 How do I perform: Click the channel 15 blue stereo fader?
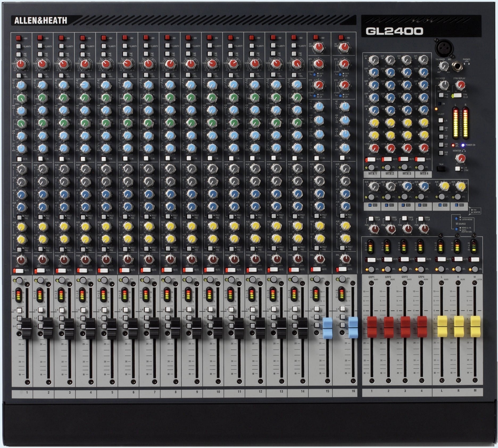click(x=327, y=328)
